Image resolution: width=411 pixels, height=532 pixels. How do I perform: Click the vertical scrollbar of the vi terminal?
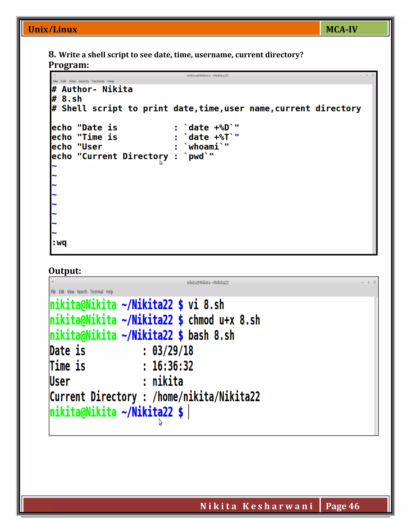coord(374,169)
